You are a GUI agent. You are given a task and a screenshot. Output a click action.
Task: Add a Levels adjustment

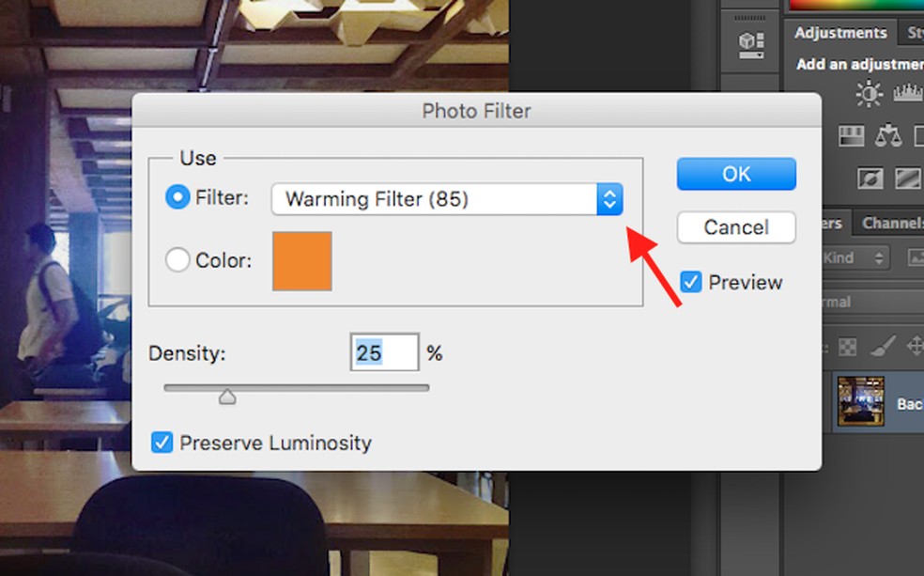[x=907, y=94]
